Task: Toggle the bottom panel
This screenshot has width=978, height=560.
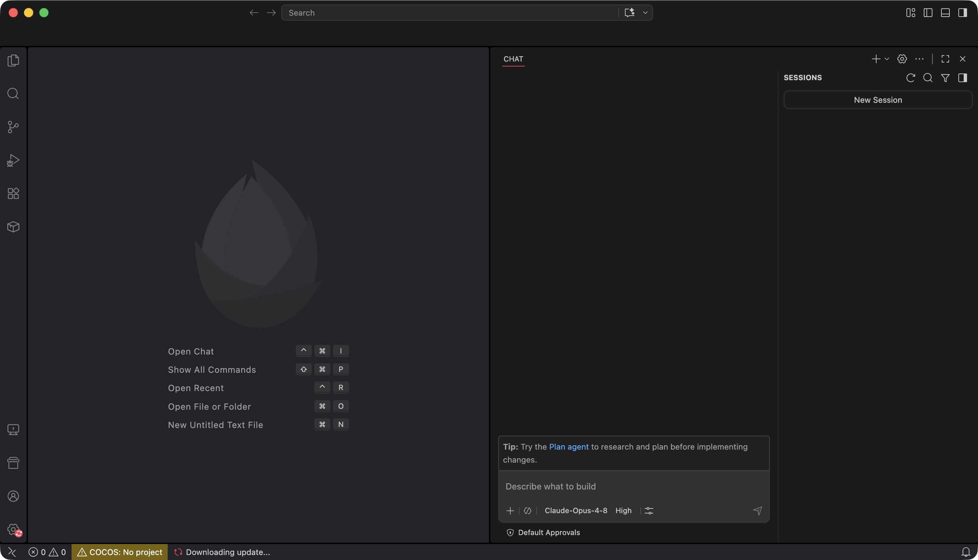Action: 945,13
